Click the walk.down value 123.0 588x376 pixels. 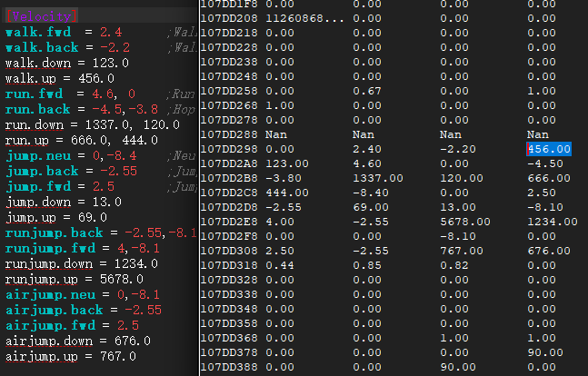tap(111, 63)
